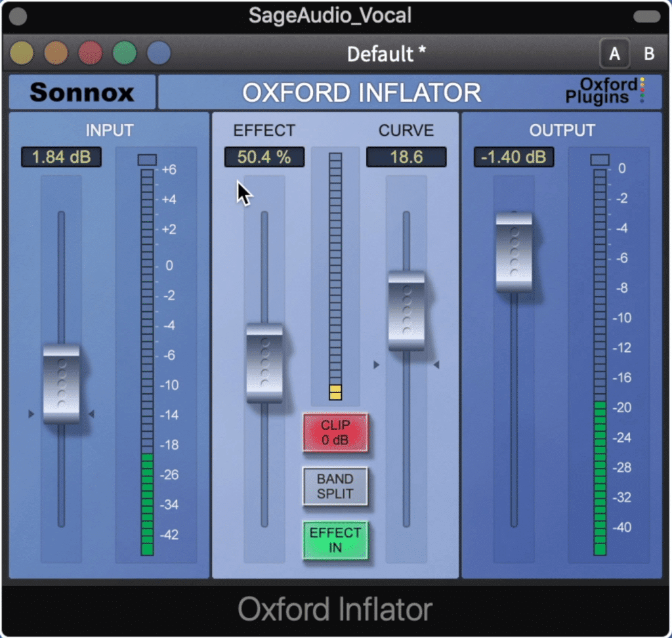Click the output level meter bar

tap(600, 362)
